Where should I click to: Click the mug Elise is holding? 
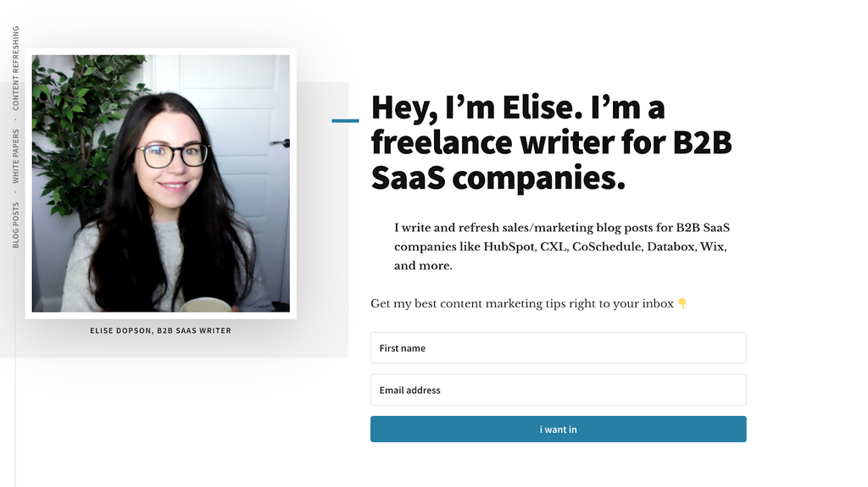[206, 304]
